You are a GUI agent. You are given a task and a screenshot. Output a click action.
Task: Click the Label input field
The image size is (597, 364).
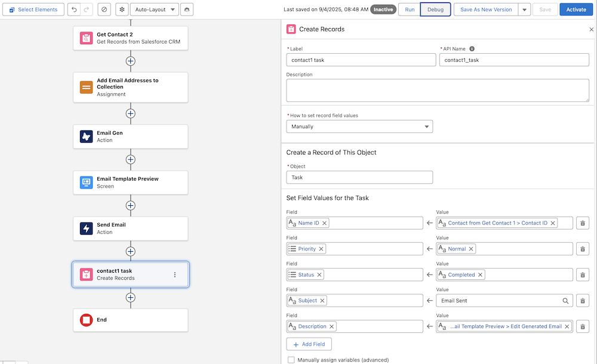tap(361, 60)
